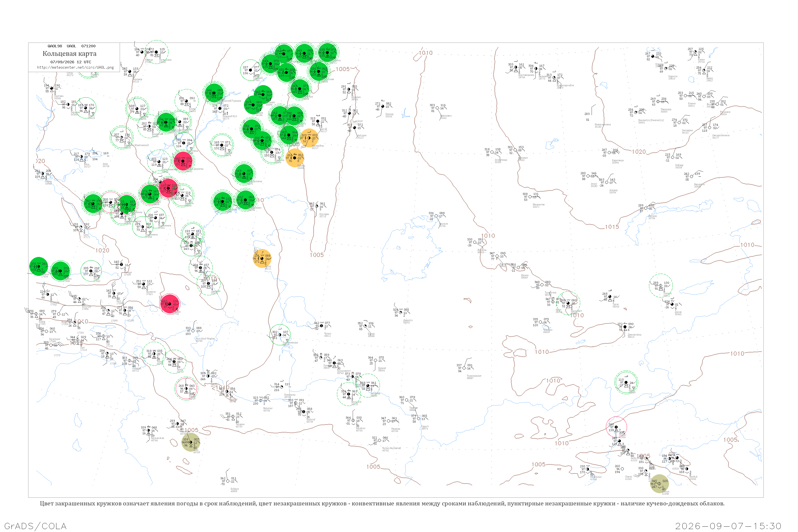Click the Pars Abad Moghan station marker

click(193, 330)
